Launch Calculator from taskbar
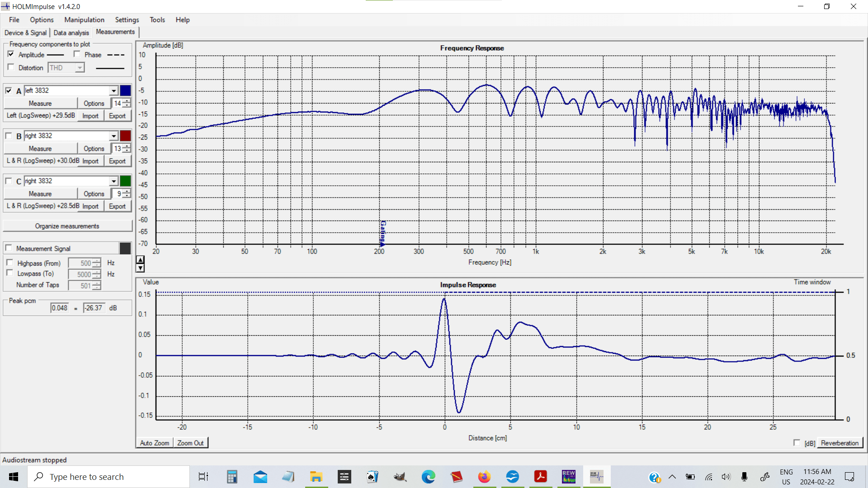Image resolution: width=868 pixels, height=488 pixels. (232, 477)
